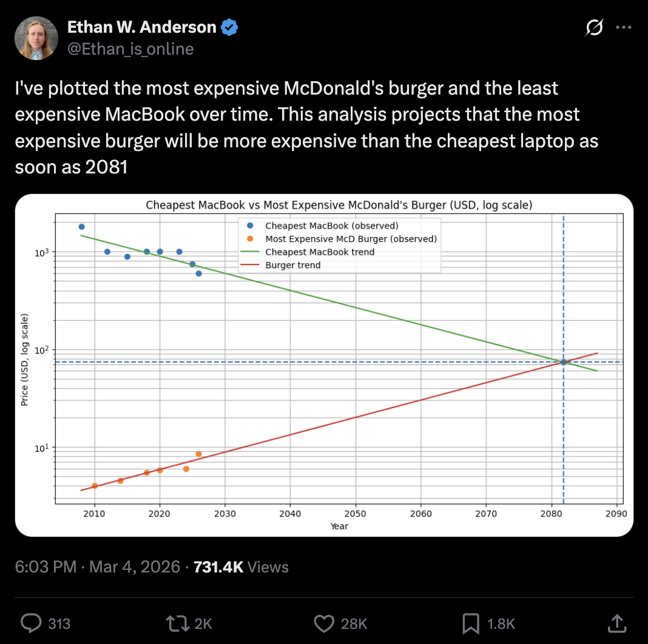The width and height of the screenshot is (648, 644).
Task: Bookmark this post
Action: pos(471,623)
